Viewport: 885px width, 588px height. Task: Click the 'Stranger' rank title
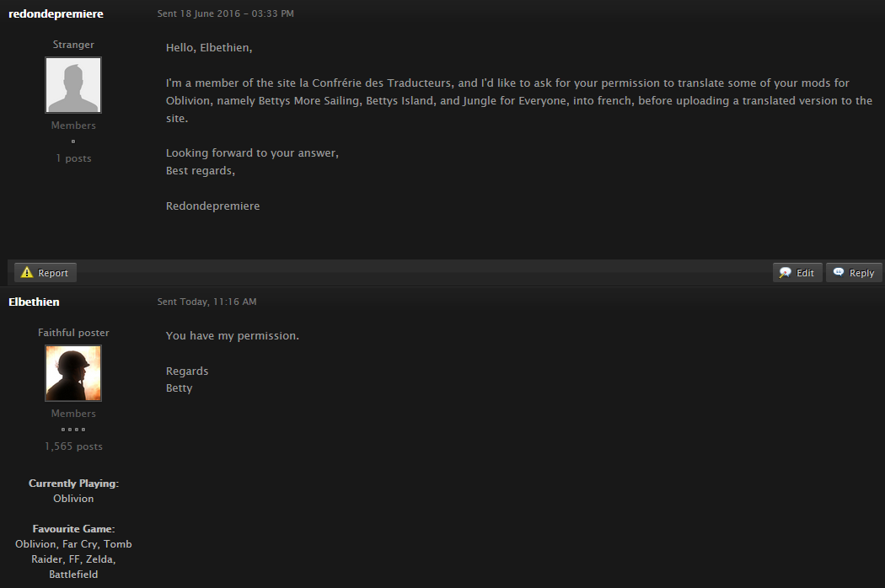coord(73,45)
